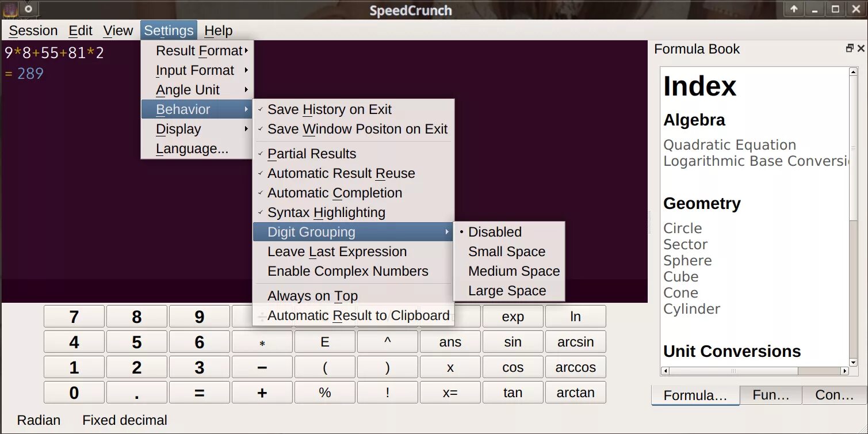
Task: Click the percent % key
Action: tap(325, 393)
